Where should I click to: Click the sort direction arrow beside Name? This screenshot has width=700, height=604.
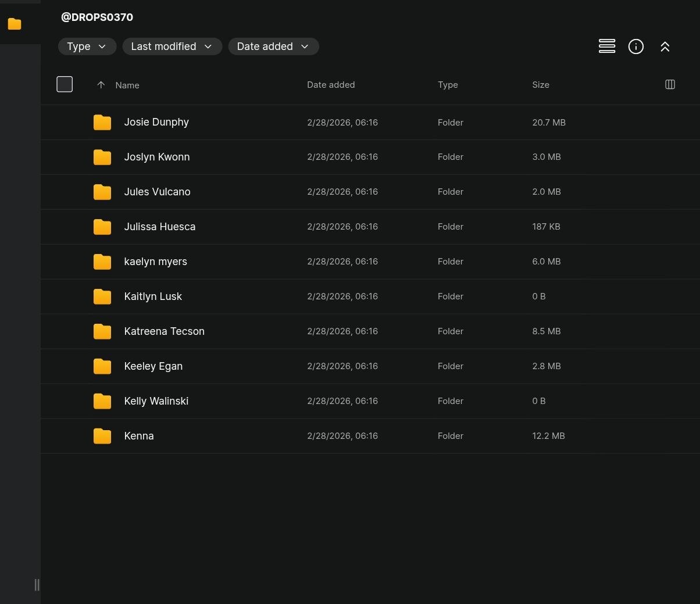point(101,85)
